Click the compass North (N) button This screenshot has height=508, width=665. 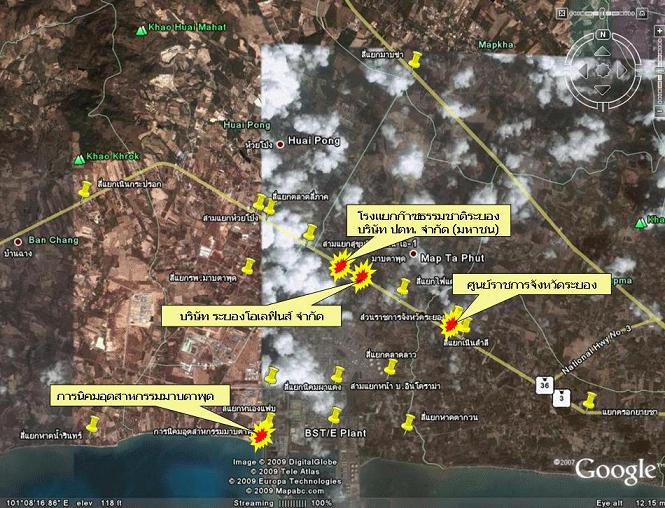point(605,36)
